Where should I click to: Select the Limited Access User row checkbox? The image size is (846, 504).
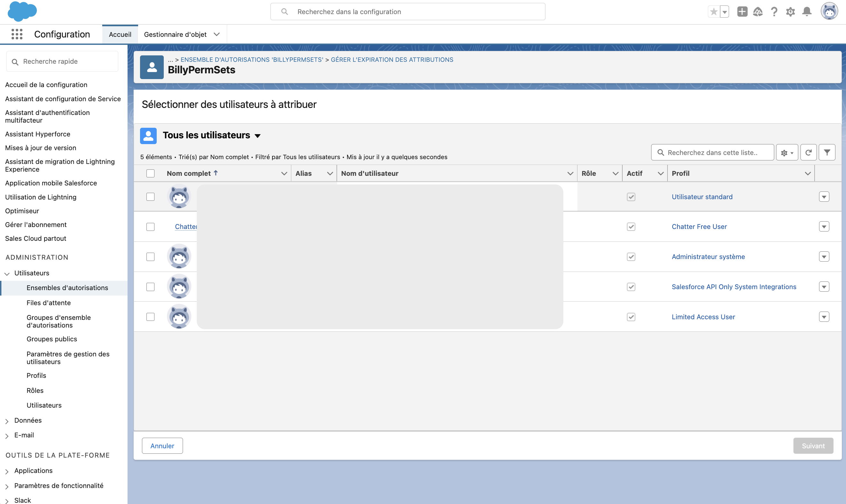pos(150,317)
